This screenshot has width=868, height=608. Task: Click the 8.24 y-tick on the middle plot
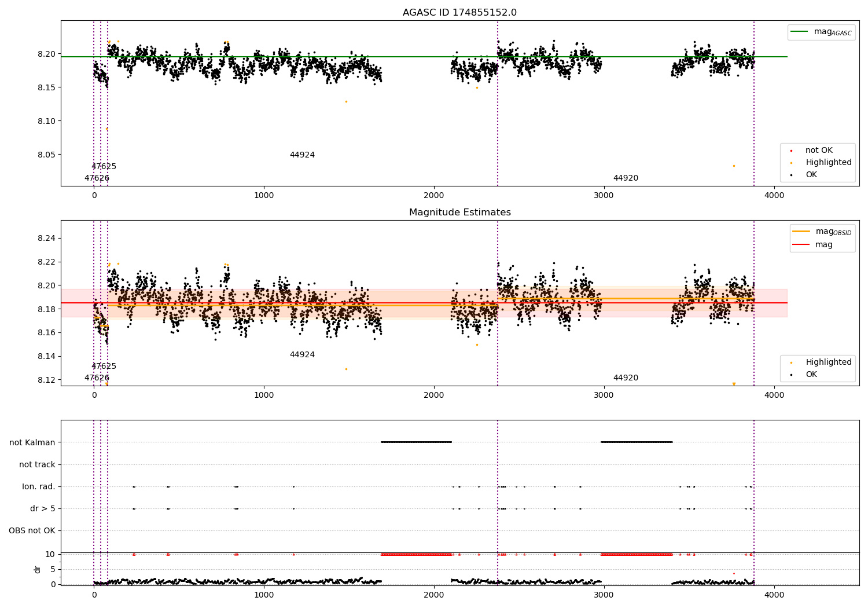47,239
